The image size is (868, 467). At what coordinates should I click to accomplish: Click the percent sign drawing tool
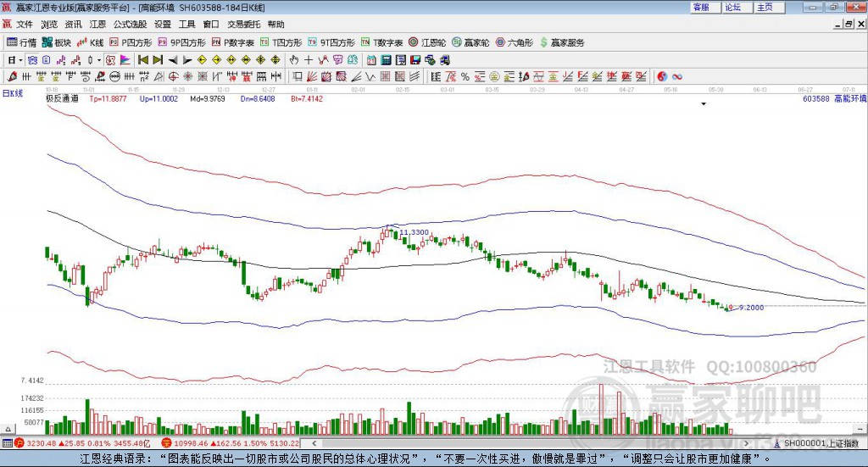465,76
